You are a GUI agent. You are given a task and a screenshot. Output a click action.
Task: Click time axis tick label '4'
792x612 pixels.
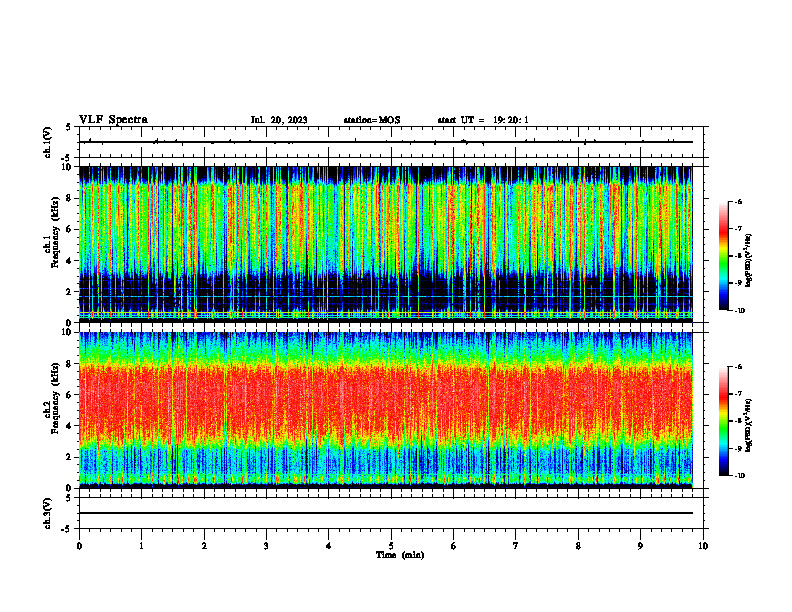[x=328, y=546]
